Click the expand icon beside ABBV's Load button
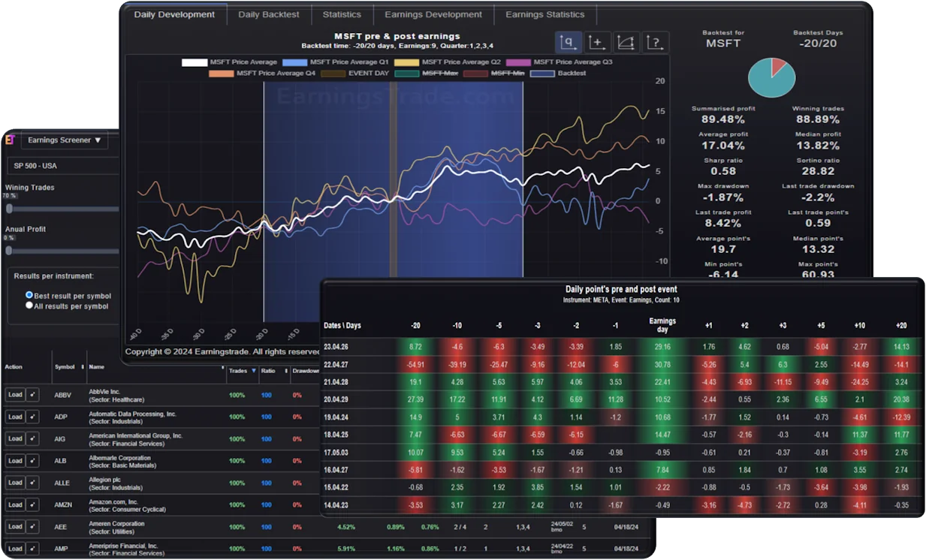The height and width of the screenshot is (560, 926). pyautogui.click(x=32, y=395)
